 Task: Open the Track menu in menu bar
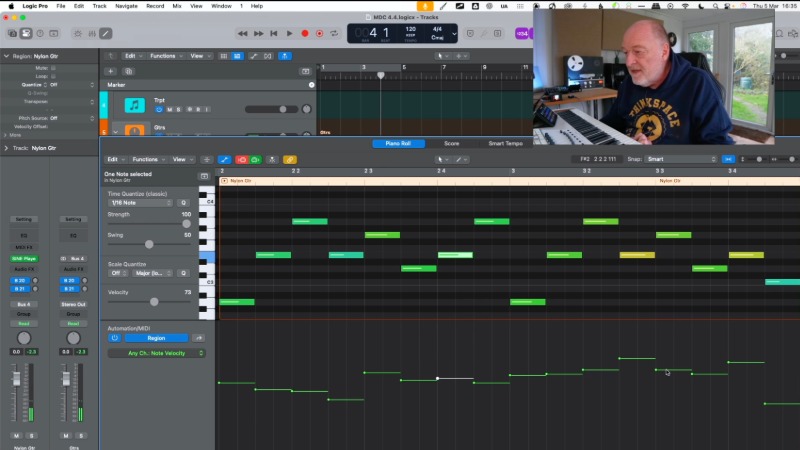click(99, 6)
